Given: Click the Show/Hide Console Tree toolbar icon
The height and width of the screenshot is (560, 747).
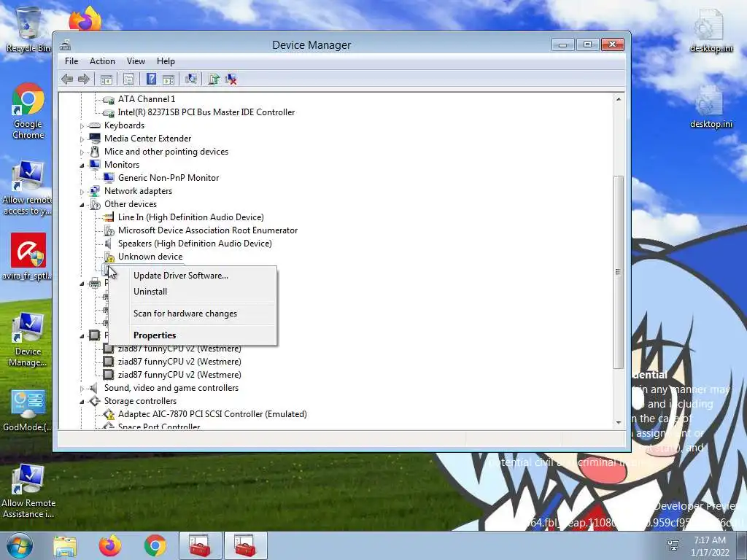Looking at the screenshot, I should coord(107,79).
